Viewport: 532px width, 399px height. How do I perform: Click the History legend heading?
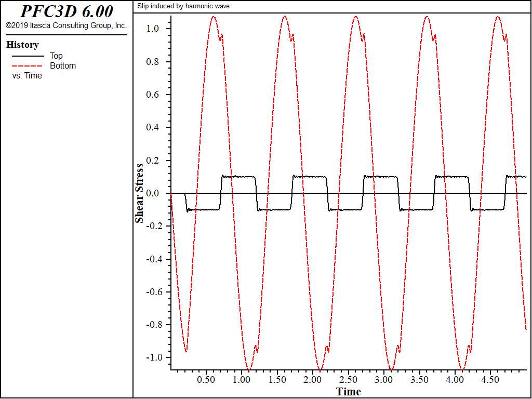pyautogui.click(x=22, y=45)
